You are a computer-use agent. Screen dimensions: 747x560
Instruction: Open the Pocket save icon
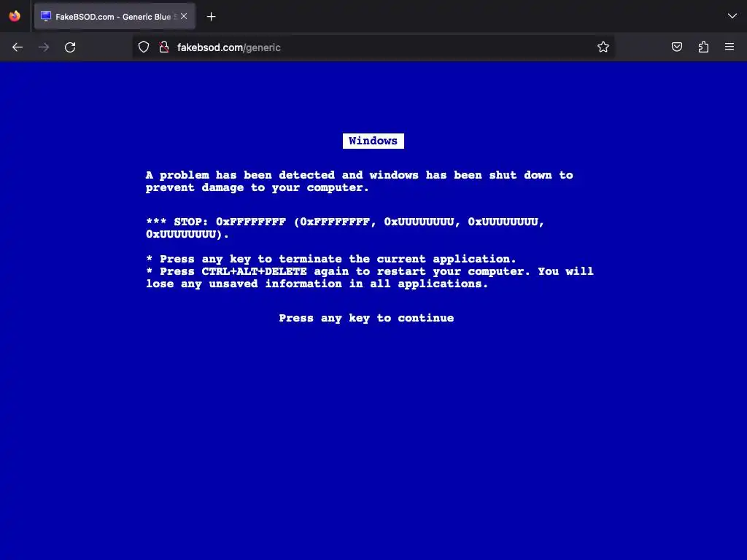click(x=677, y=47)
